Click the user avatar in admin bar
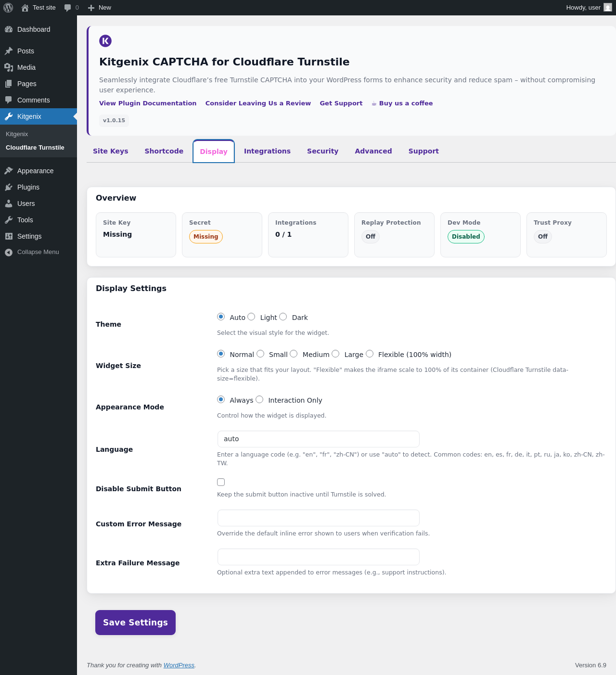 point(608,8)
